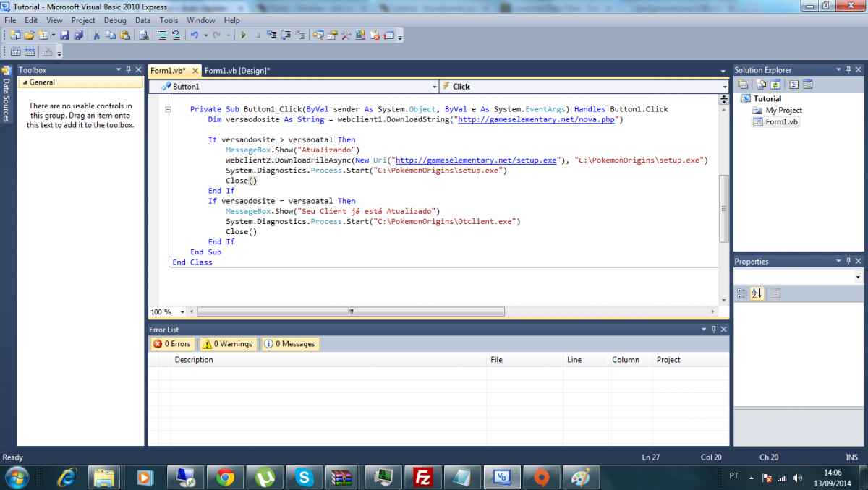Toggle the Messages filter in Error List
868x490 pixels.
[x=289, y=344]
